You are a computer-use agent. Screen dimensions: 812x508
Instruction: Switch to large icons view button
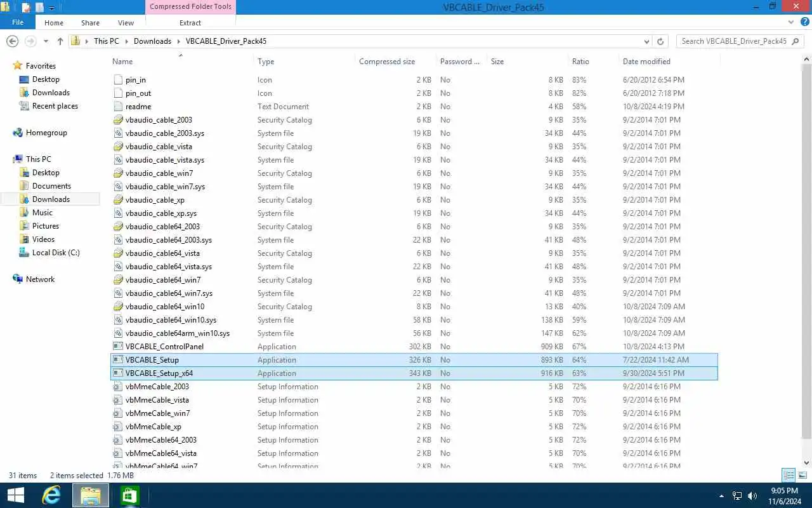802,475
